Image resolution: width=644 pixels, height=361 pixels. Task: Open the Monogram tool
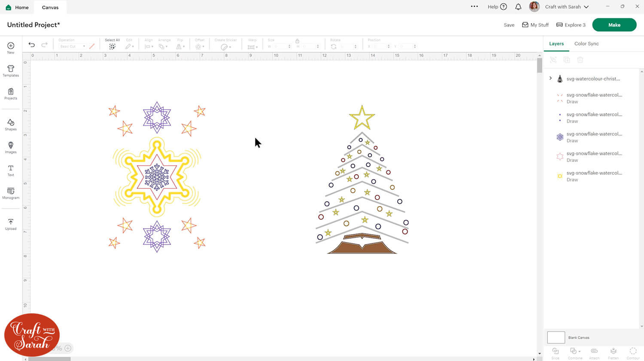(11, 193)
